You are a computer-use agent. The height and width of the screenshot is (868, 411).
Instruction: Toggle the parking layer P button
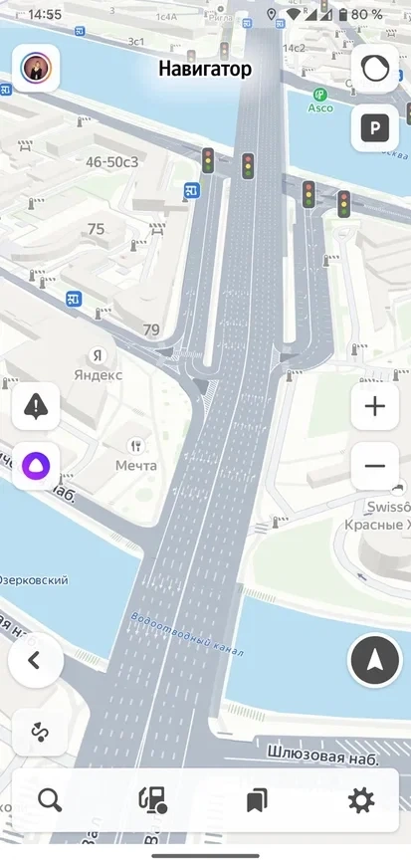point(375,128)
